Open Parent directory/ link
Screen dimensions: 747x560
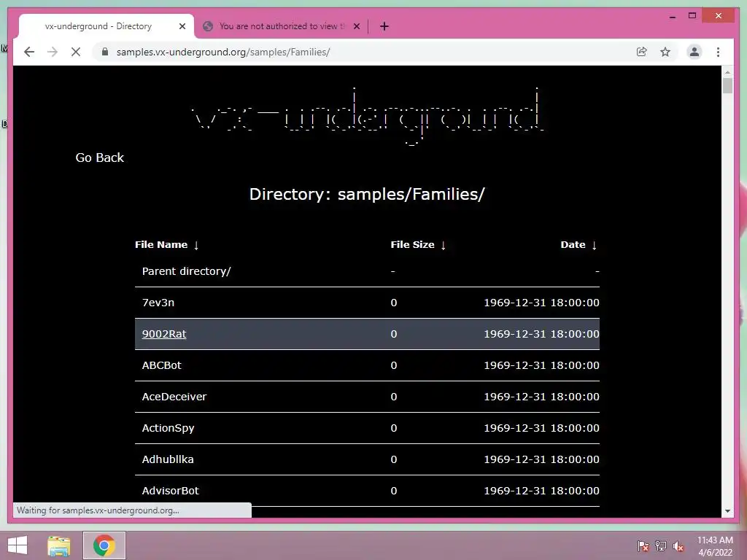(186, 271)
